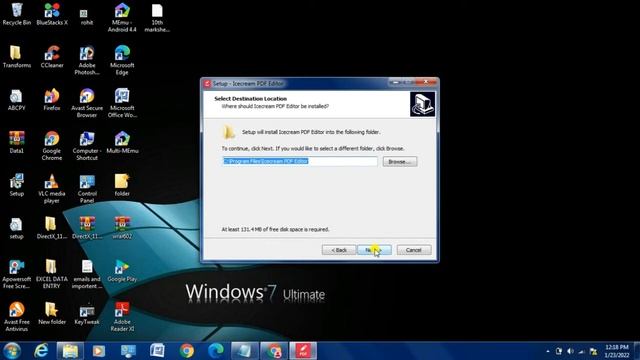Close the Icecream PDF Editor setup window

tap(426, 82)
